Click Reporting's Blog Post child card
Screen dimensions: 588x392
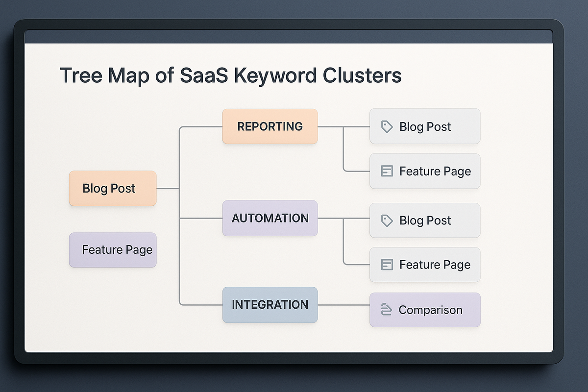[425, 126]
